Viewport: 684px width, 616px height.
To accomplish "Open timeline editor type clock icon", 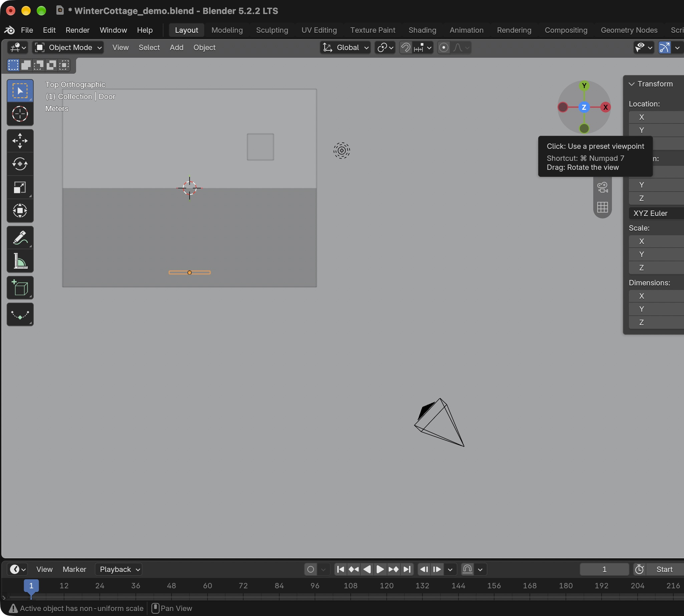I will point(18,570).
